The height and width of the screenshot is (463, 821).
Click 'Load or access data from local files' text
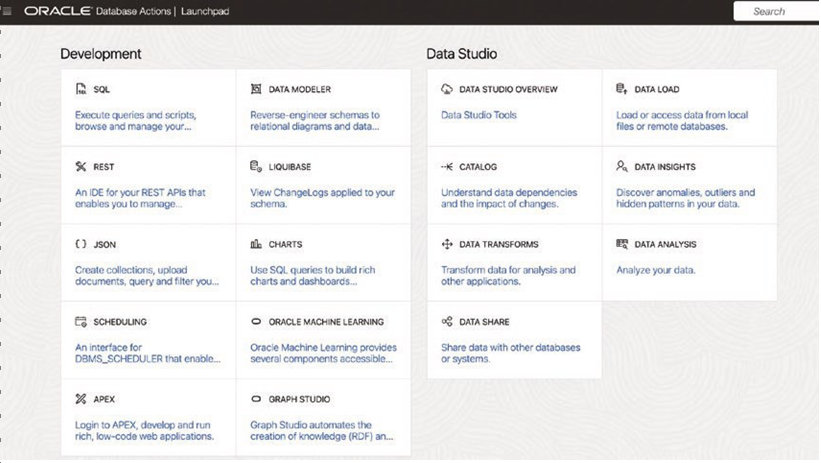tap(682, 120)
